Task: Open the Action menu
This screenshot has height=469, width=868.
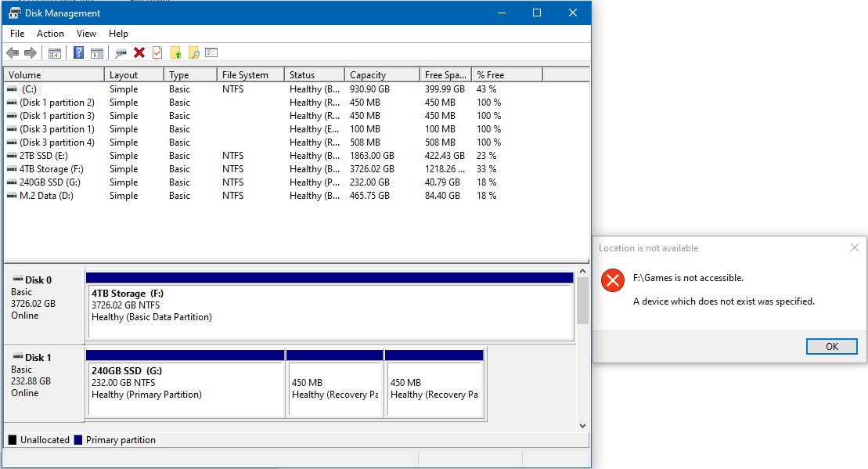Action: [50, 33]
